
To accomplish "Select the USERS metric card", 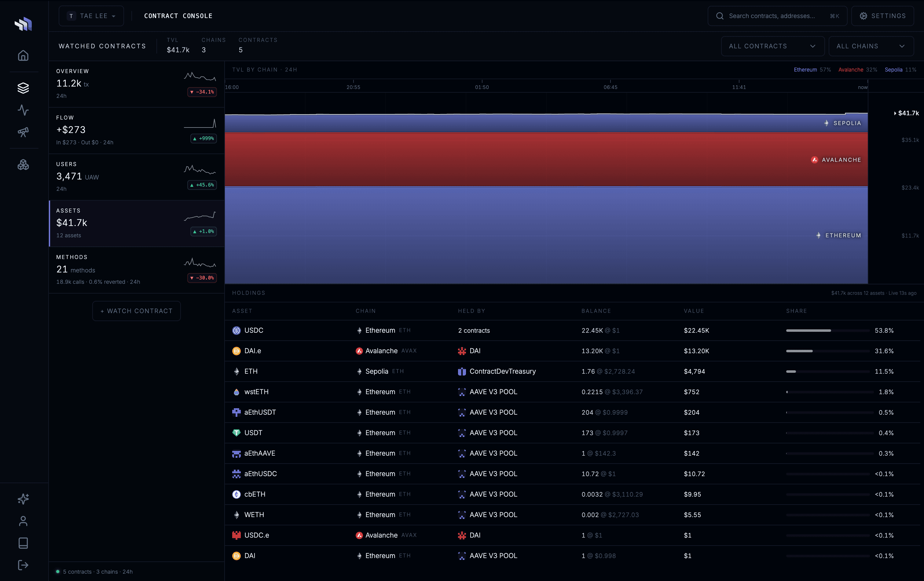I will click(137, 177).
